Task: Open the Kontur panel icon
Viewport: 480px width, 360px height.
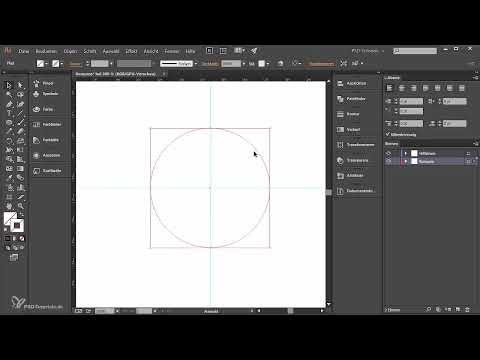Action: coord(340,114)
